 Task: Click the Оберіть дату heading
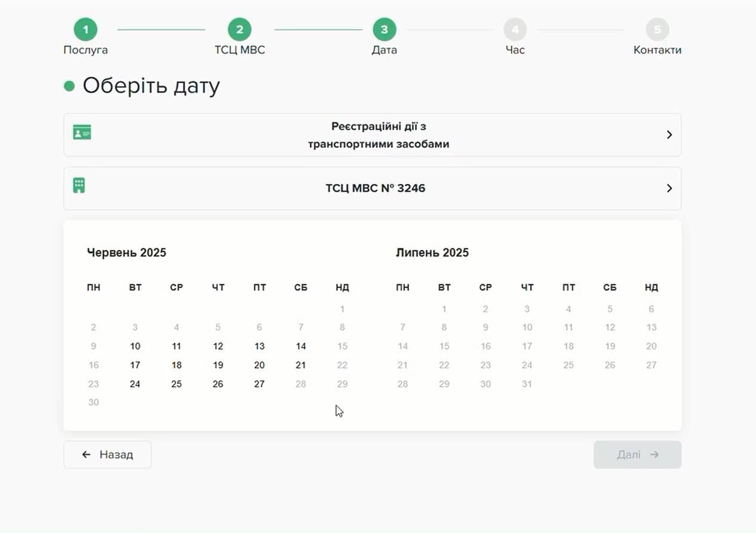[x=151, y=86]
